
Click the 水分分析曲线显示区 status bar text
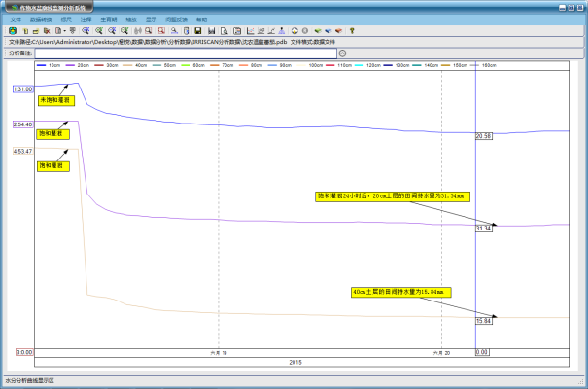[29, 381]
